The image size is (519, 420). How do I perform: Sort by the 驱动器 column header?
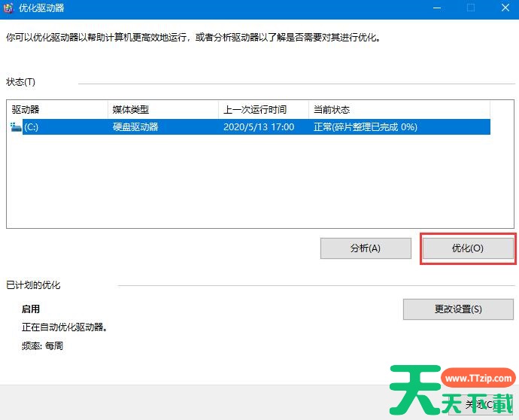click(x=56, y=110)
